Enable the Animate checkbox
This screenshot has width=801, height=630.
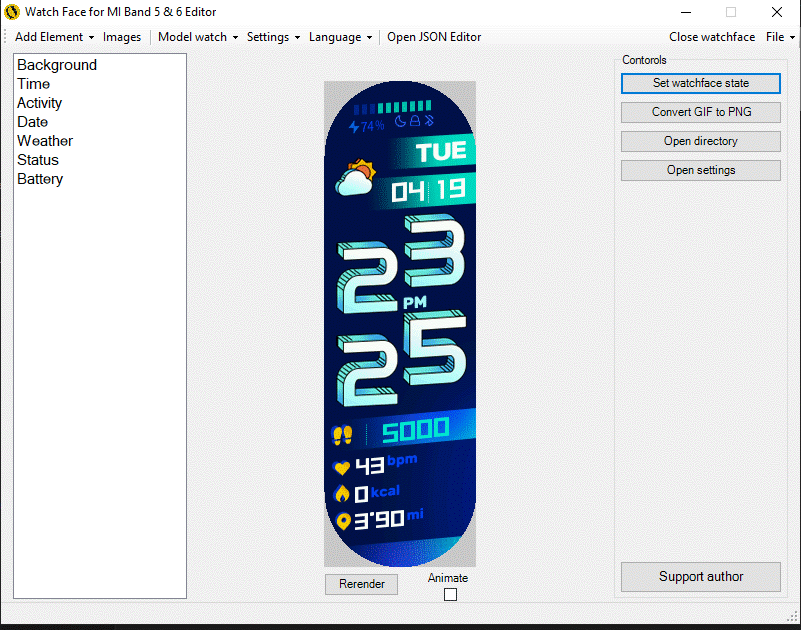point(450,595)
